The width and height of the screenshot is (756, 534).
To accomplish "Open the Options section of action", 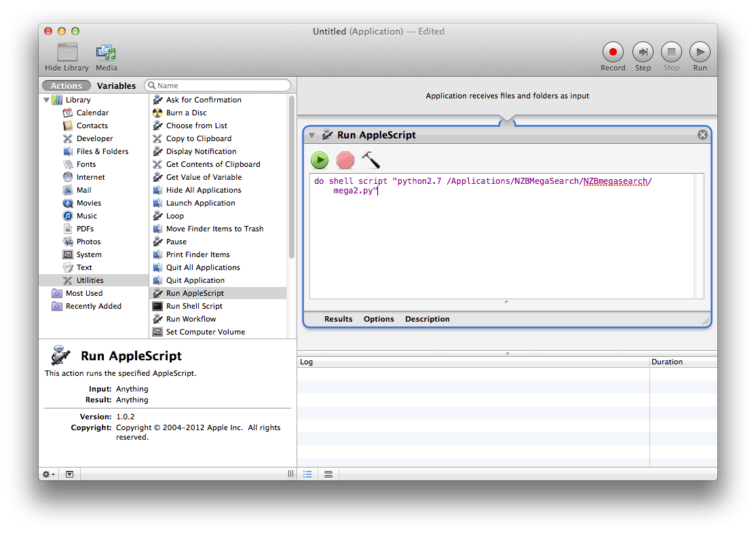I will (x=379, y=319).
